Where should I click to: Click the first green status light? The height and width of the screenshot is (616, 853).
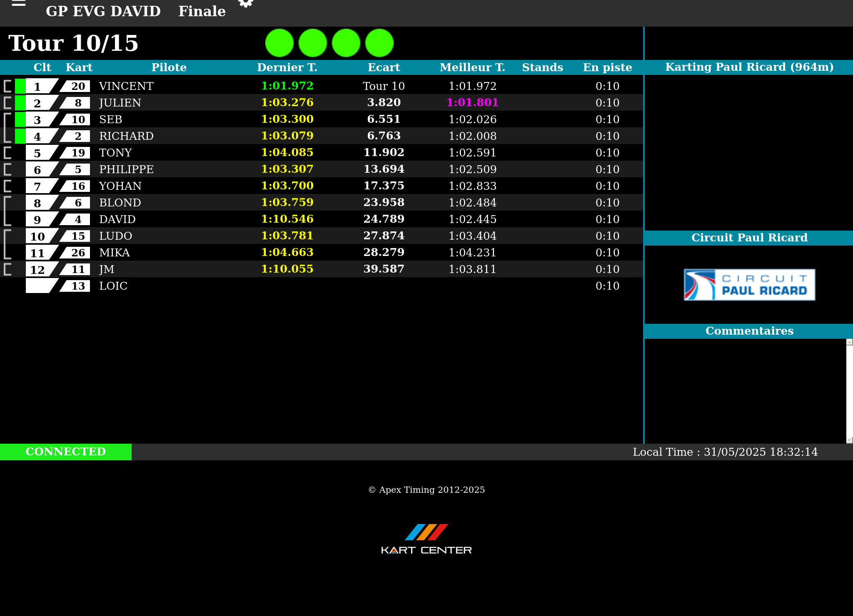279,43
